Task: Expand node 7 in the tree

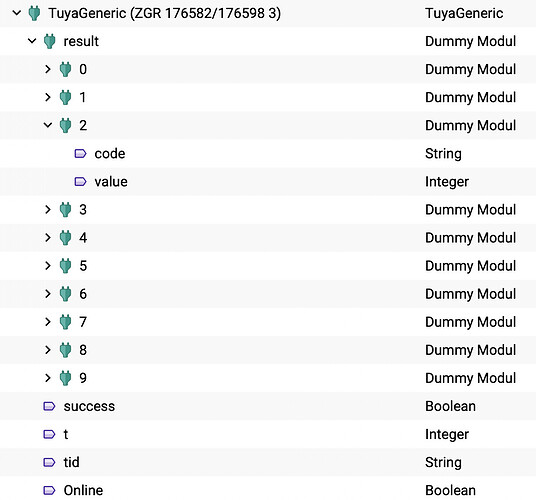Action: pos(48,322)
